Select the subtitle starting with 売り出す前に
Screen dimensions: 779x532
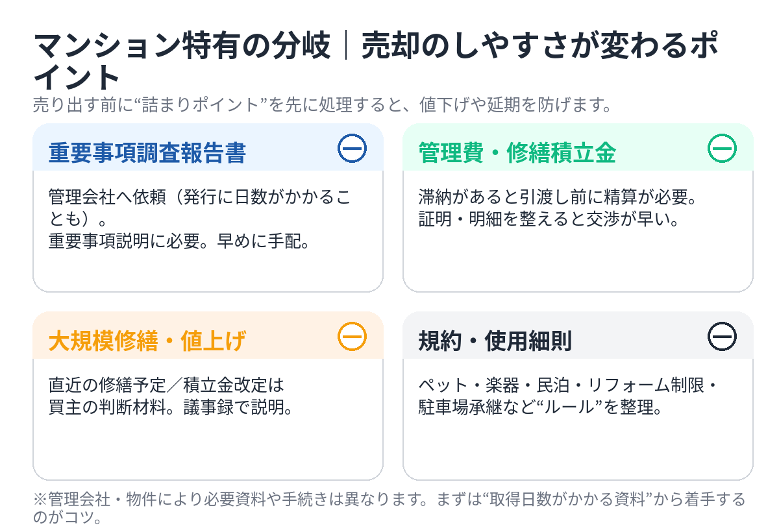pos(321,105)
